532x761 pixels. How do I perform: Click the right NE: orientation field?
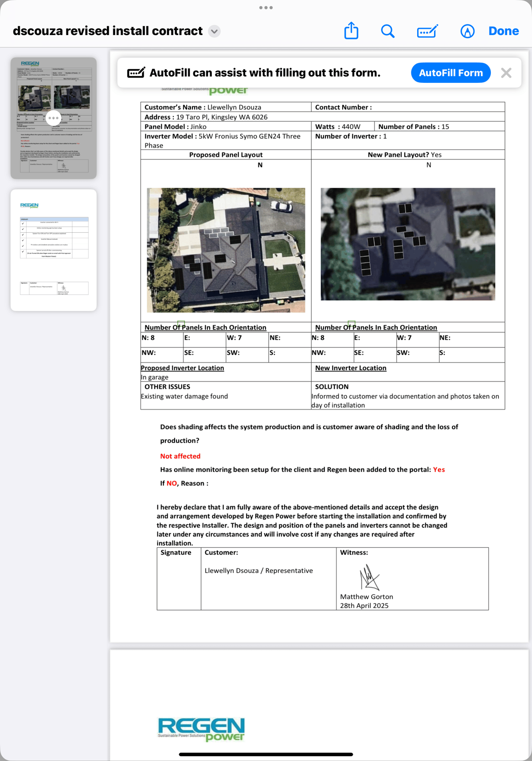[472, 340]
